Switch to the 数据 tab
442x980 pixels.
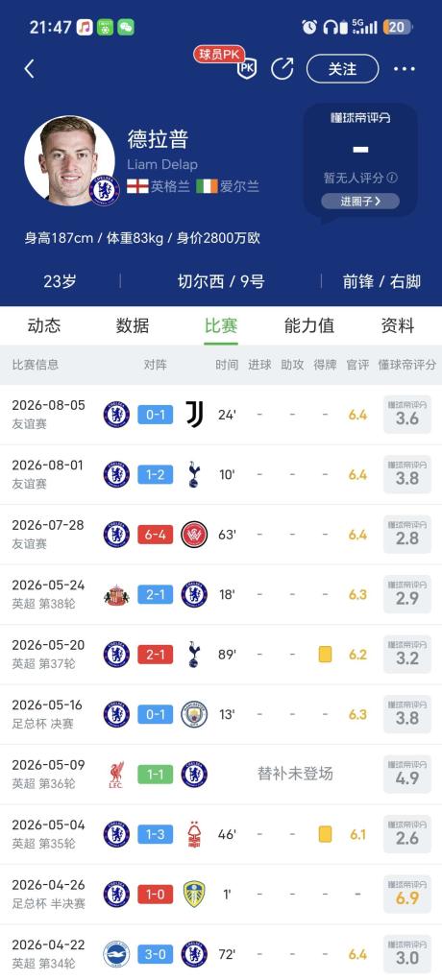pyautogui.click(x=132, y=325)
